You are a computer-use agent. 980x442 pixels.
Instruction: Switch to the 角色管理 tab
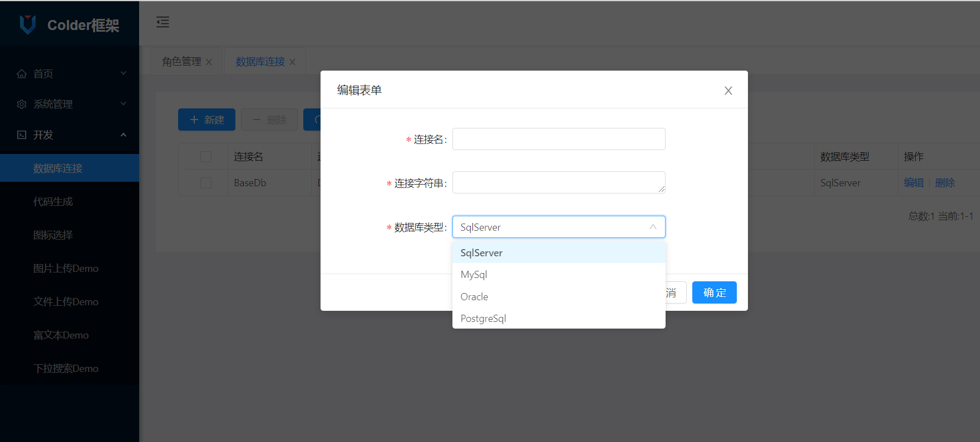click(x=181, y=62)
